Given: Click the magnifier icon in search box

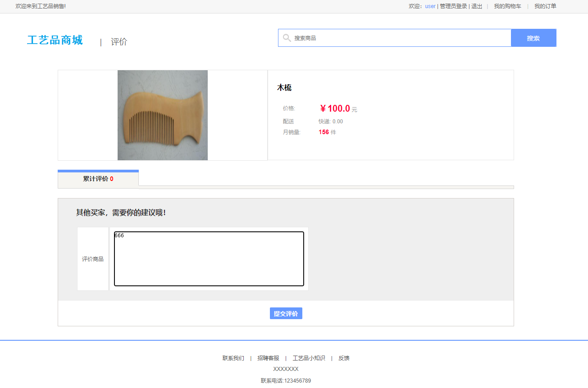Looking at the screenshot, I should (287, 38).
